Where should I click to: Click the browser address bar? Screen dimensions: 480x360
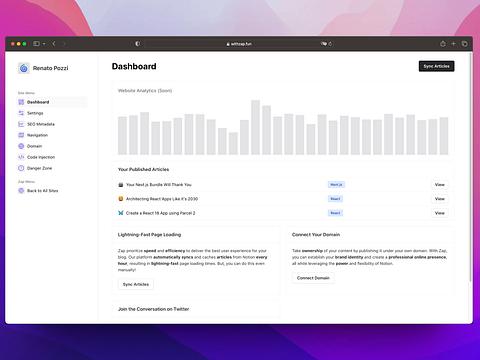click(x=239, y=44)
